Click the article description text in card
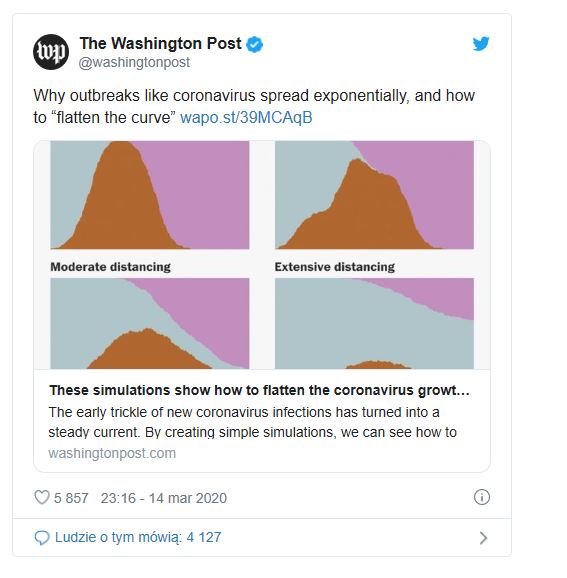 click(253, 422)
